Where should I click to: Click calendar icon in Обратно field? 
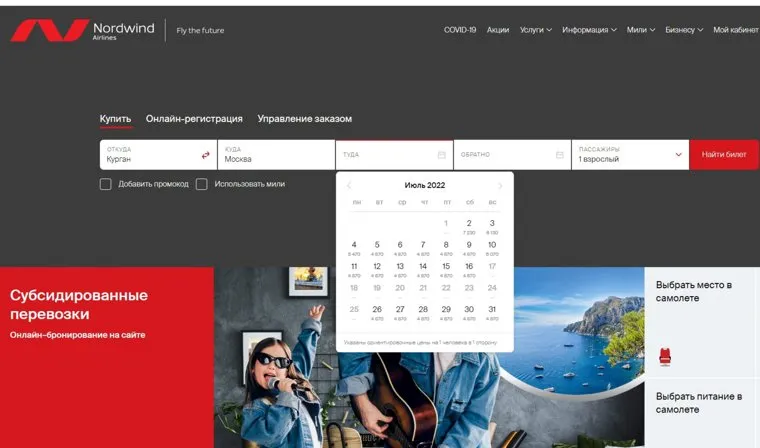coord(560,155)
